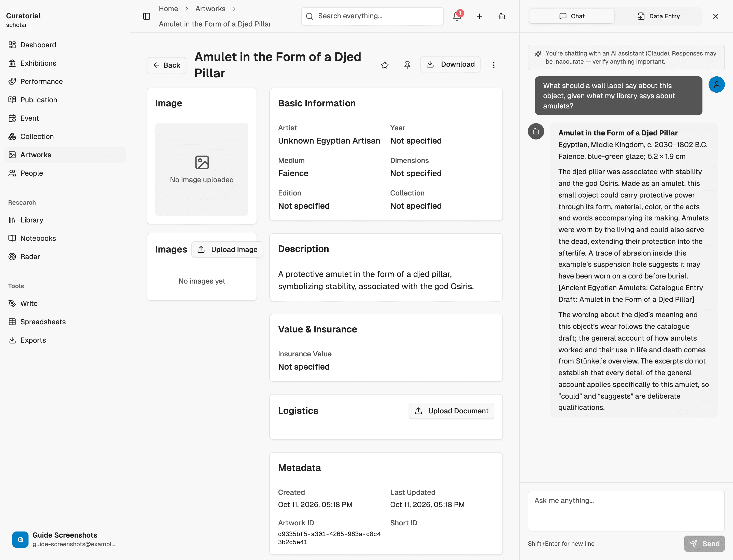Open the Exports page
Viewport: 733px width, 560px height.
[65, 340]
